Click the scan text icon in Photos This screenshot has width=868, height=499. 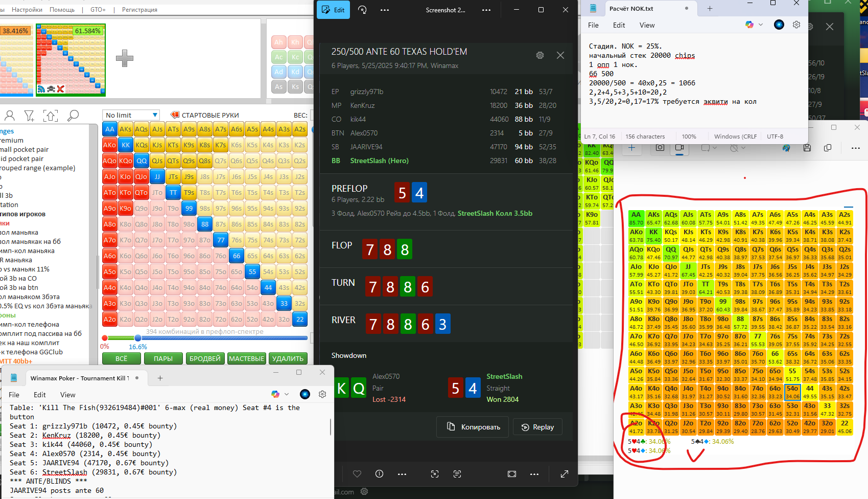[x=457, y=474]
